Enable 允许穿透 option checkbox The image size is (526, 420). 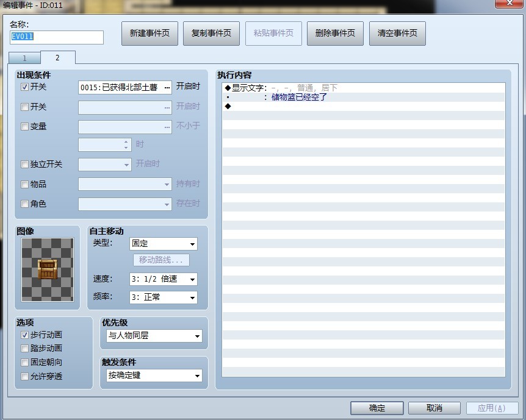pyautogui.click(x=24, y=377)
